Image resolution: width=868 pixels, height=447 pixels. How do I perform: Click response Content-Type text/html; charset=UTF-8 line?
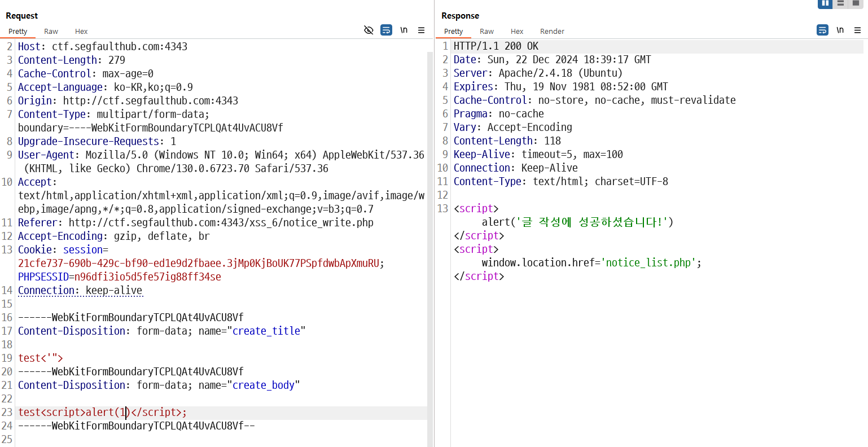point(561,182)
